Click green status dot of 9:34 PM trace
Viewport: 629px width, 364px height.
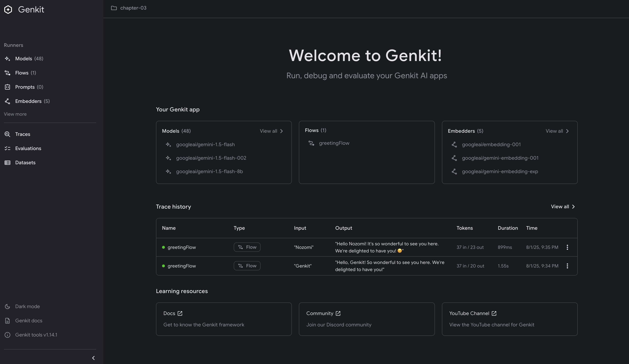coord(163,266)
